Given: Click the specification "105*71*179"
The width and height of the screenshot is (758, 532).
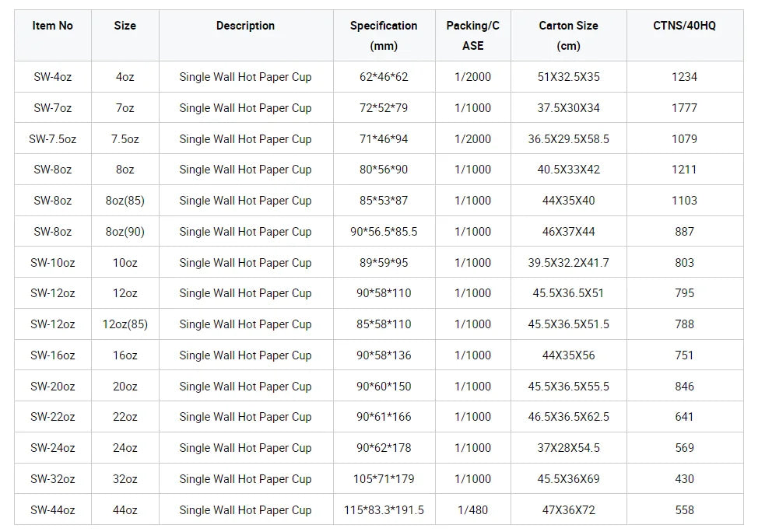Looking at the screenshot, I should coord(384,479).
